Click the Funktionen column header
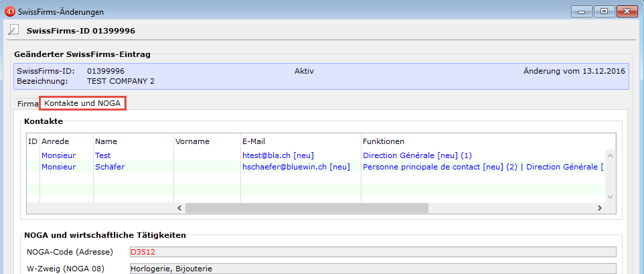 tap(384, 141)
